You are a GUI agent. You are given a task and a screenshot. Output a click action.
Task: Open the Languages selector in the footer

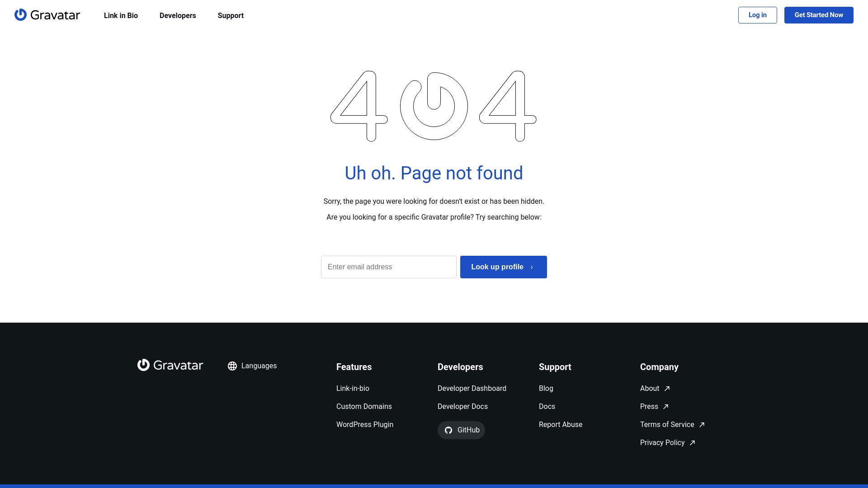point(252,366)
